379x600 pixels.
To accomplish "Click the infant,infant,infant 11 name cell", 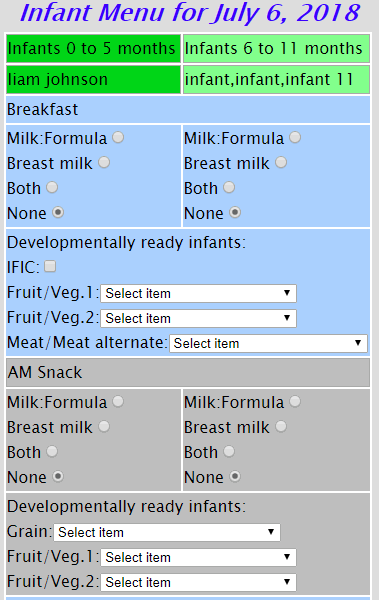I will (276, 80).
